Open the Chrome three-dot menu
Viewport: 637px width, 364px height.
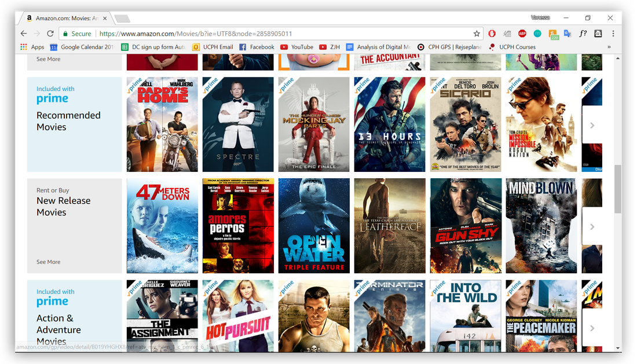click(x=613, y=34)
